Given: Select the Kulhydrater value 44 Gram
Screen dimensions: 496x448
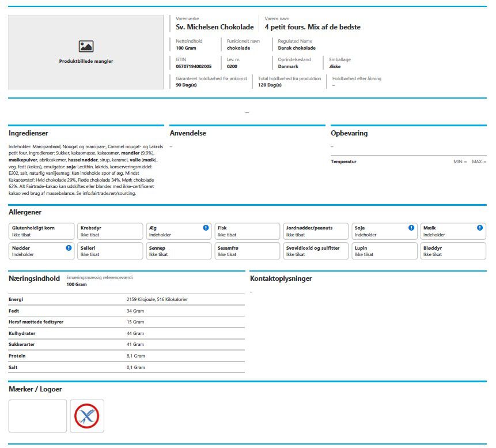Looking at the screenshot, I should point(135,333).
